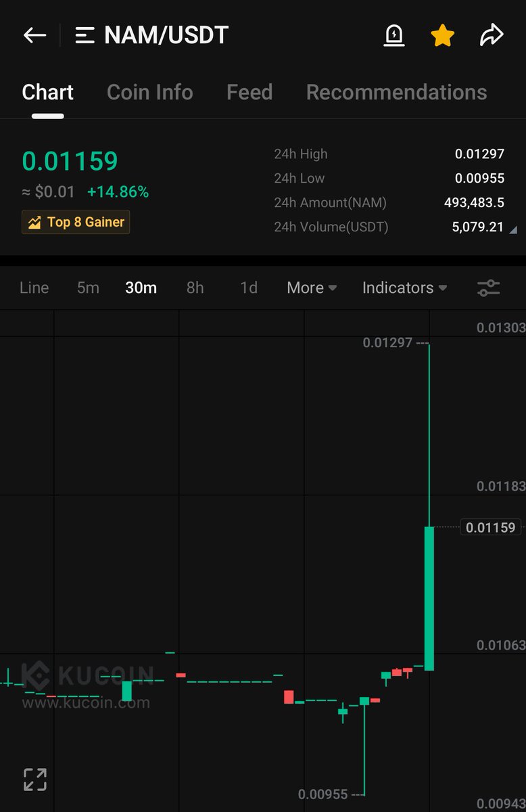
Task: Open chart settings sliders icon
Action: (x=489, y=288)
